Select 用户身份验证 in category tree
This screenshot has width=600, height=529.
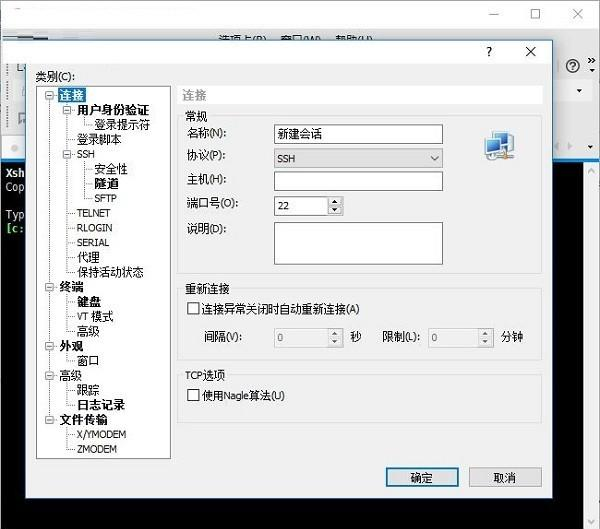click(113, 110)
